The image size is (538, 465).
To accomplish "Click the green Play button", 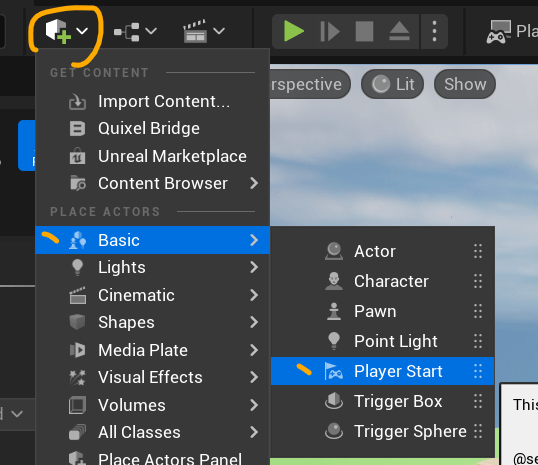I will tap(294, 31).
